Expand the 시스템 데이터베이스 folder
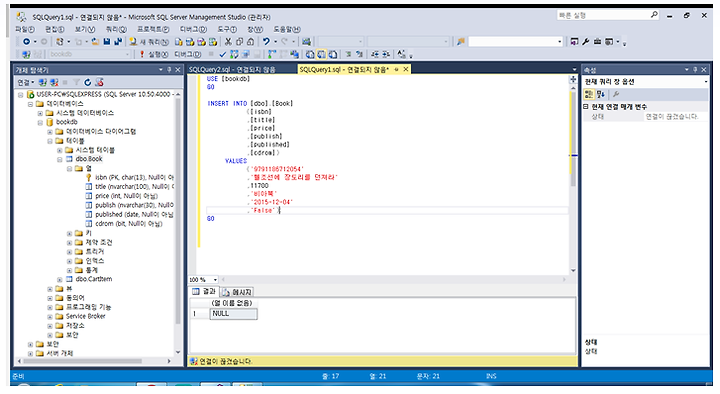720x394 pixels. 40,113
